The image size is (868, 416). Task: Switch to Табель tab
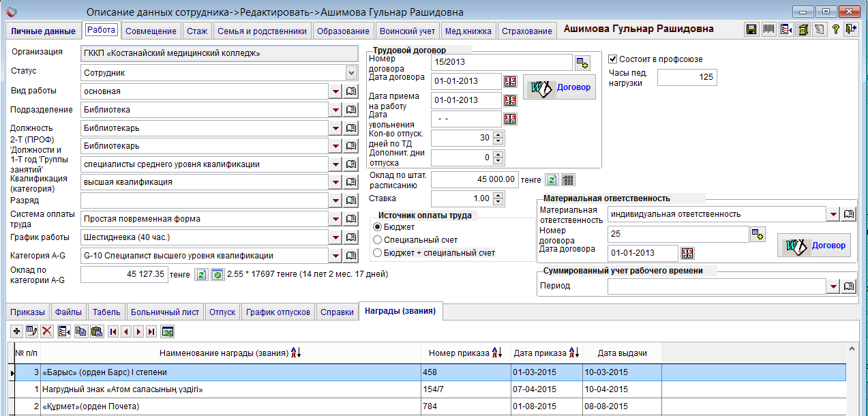click(x=106, y=312)
